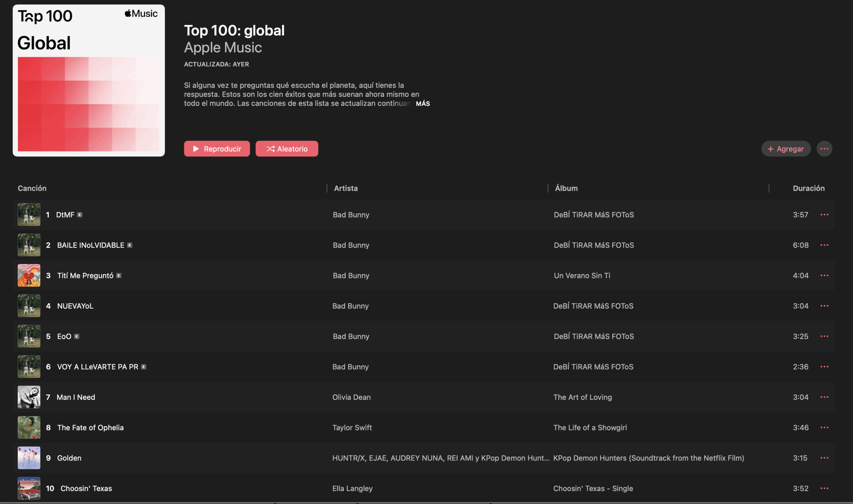Viewport: 853px width, 504px height.
Task: Expand the description with MÁS
Action: coord(423,104)
